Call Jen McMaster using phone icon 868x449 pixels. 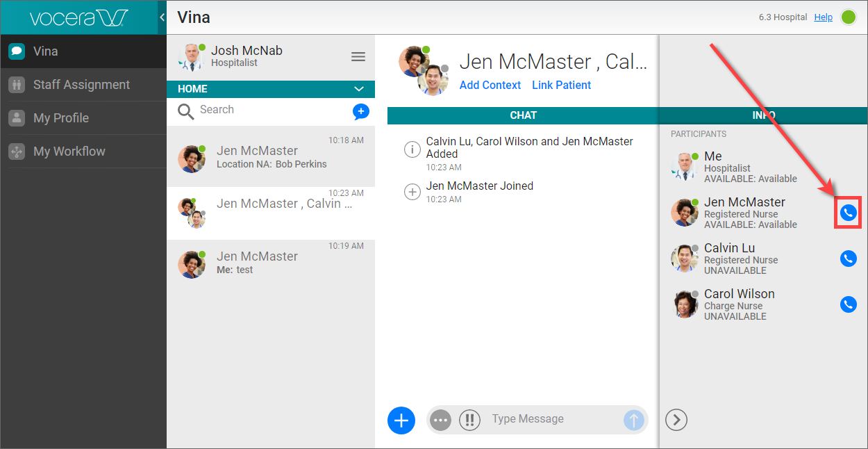(x=848, y=213)
